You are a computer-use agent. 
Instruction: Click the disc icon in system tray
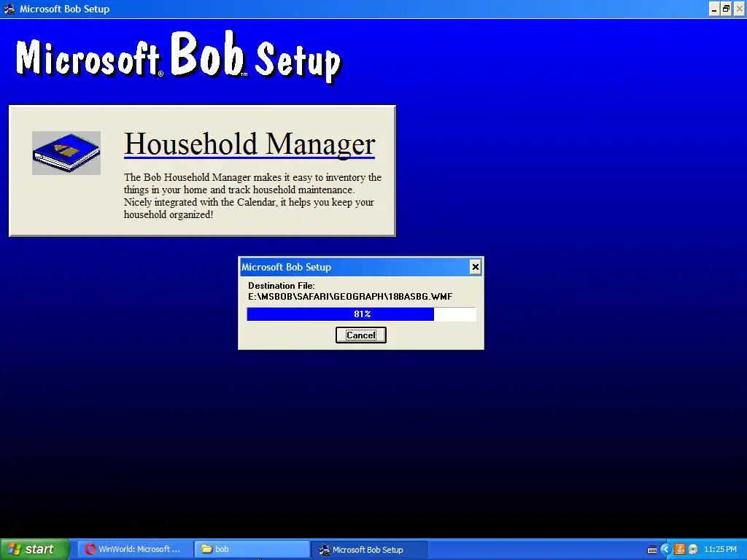[x=693, y=549]
